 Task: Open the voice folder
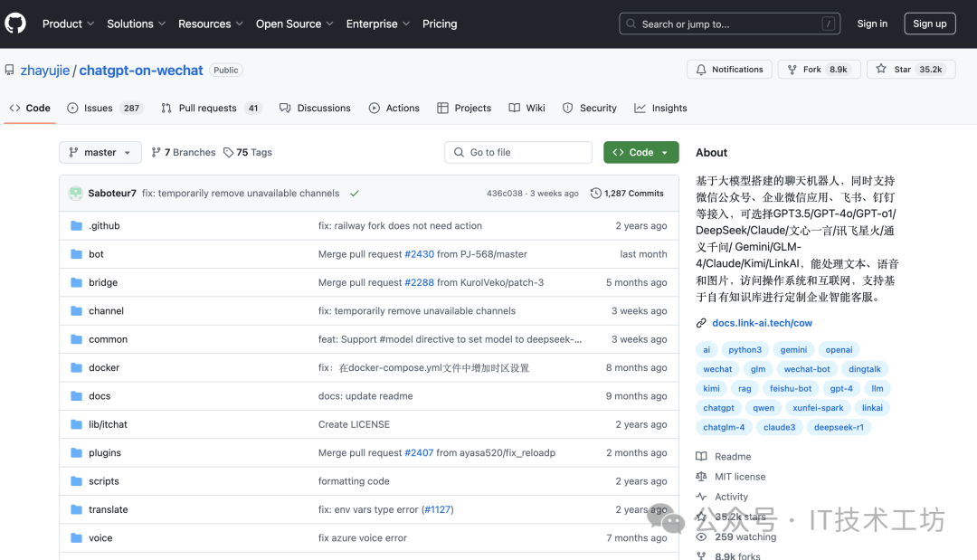click(100, 538)
